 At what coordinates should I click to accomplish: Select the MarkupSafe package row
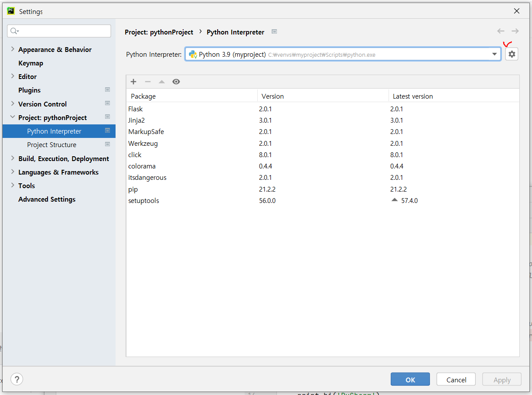pos(323,132)
